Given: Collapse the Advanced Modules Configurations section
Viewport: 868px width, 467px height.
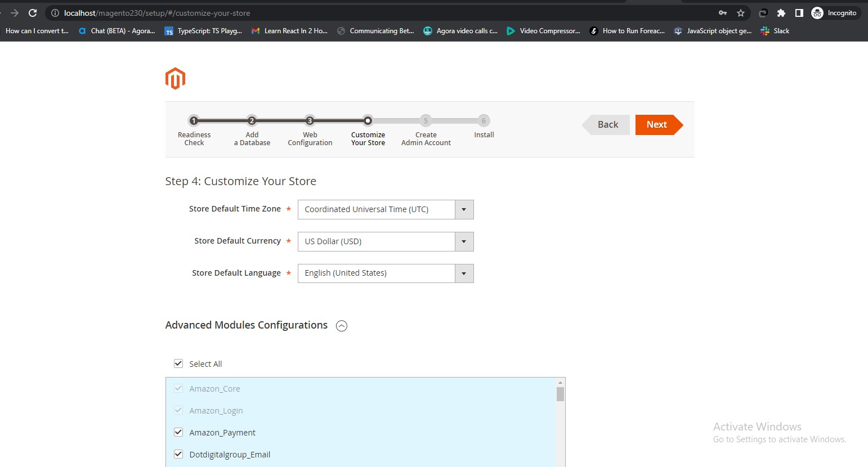Looking at the screenshot, I should click(342, 326).
